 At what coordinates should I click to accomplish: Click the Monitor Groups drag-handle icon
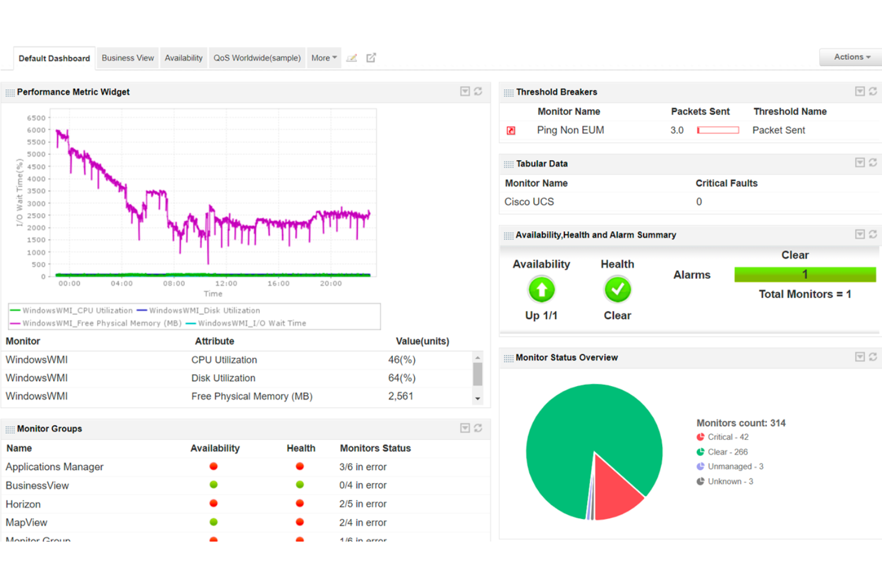[10, 428]
